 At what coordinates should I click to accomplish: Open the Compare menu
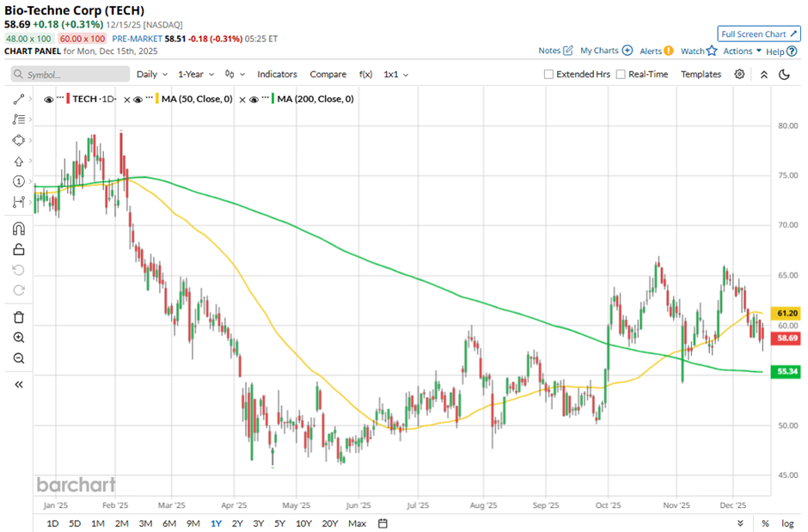327,74
